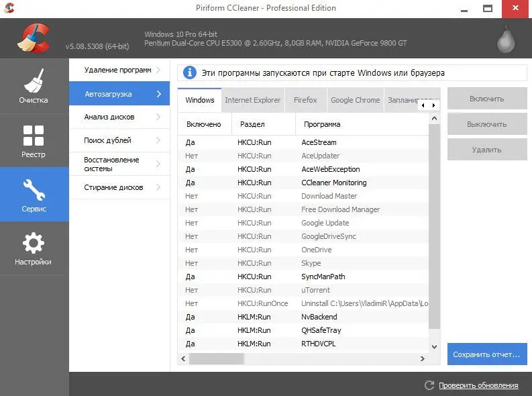The width and height of the screenshot is (532, 396).
Task: Select the QHSafeTray row
Action: click(303, 330)
